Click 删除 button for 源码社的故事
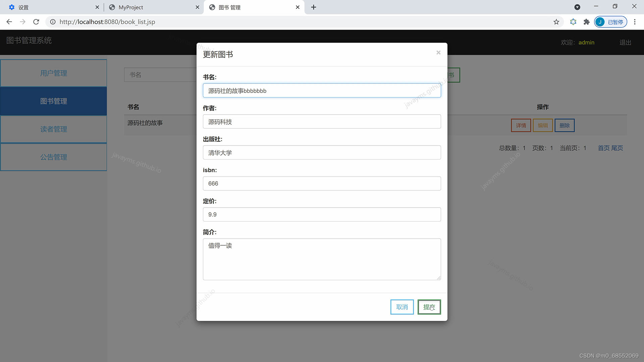Viewport: 644px width, 362px height. click(565, 125)
